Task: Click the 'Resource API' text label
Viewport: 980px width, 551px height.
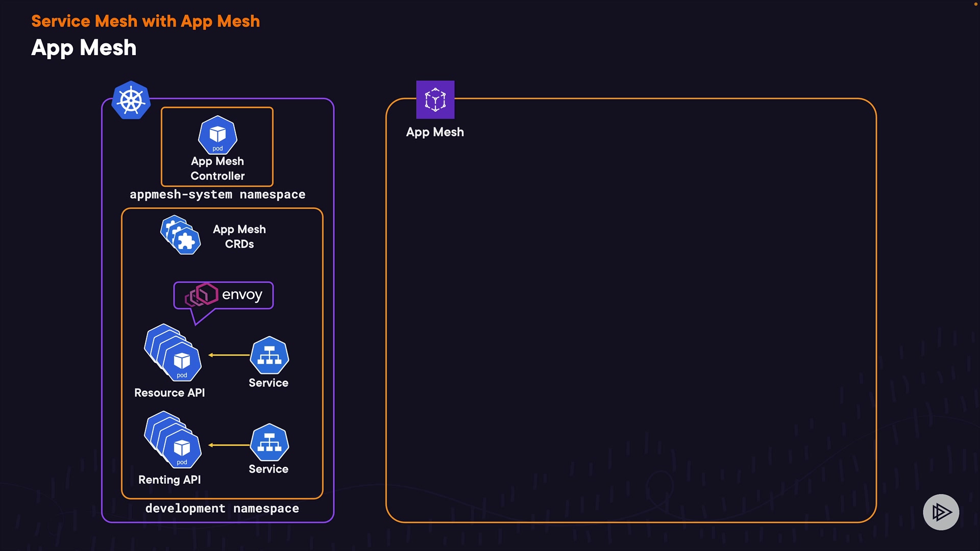Action: pos(169,393)
